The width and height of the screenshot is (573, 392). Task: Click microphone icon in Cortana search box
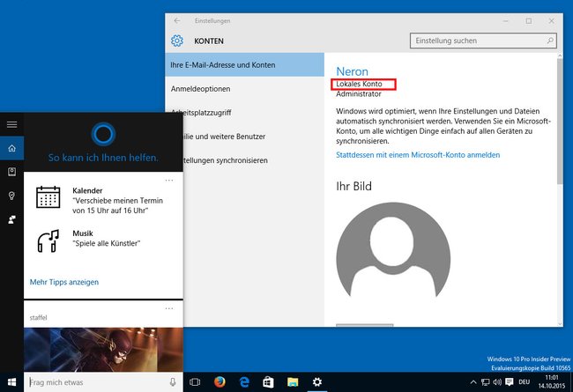(x=173, y=382)
